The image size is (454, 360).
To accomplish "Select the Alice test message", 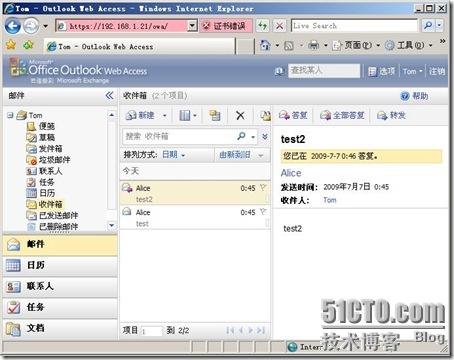I will 195,217.
